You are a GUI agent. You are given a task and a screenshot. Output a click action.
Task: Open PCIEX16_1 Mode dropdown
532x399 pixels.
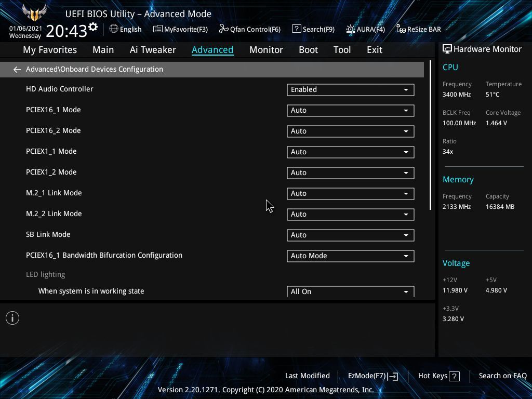(x=350, y=110)
